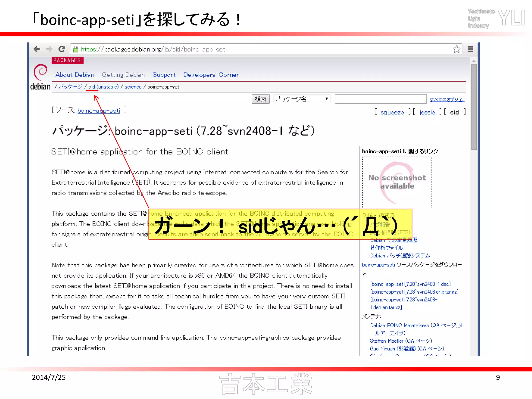The width and height of the screenshot is (532, 399).
Task: Click the No screenshot available thumbnail
Action: click(x=397, y=182)
